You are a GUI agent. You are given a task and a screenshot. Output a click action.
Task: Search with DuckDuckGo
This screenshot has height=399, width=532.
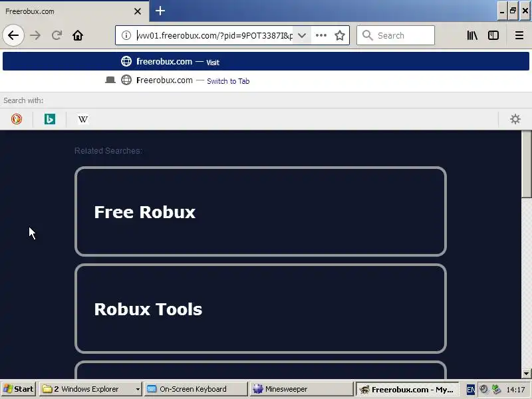(17, 119)
